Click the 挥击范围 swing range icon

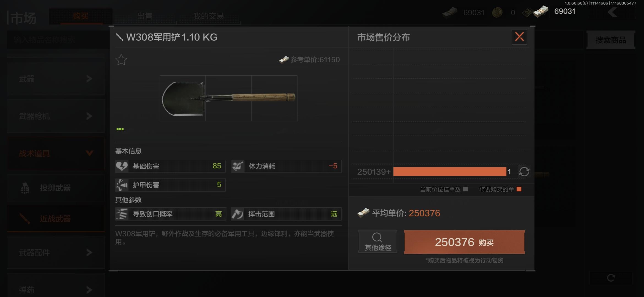tap(237, 214)
